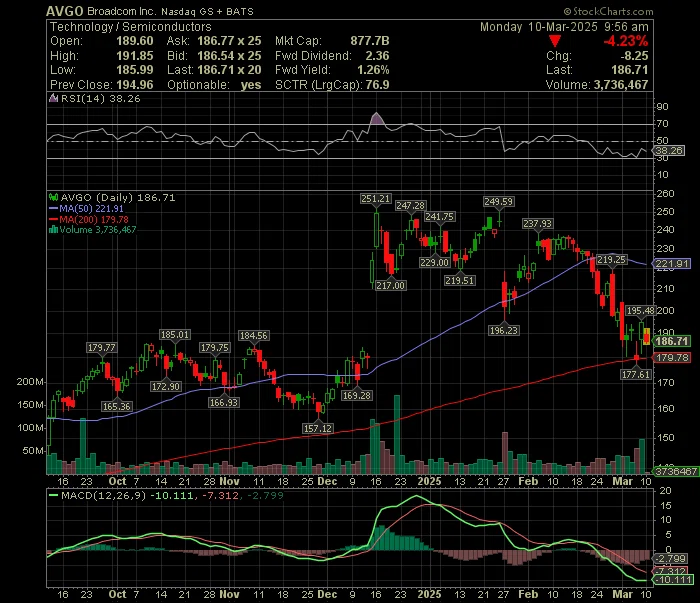Click the 3736467 volume axis tag

676,471
